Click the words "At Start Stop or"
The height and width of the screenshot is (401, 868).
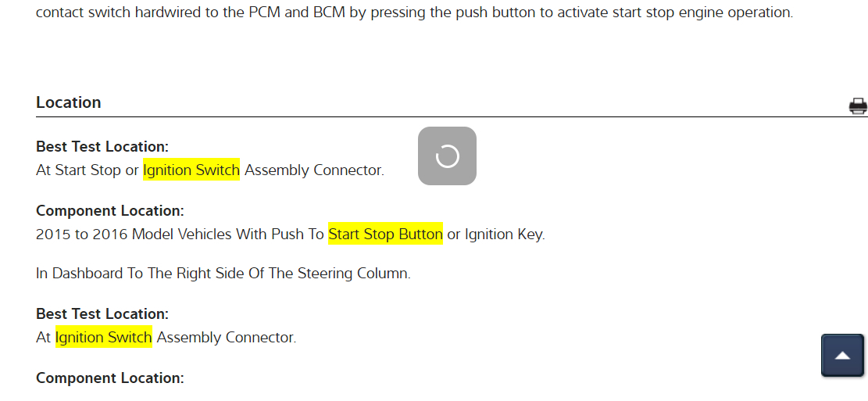click(87, 170)
